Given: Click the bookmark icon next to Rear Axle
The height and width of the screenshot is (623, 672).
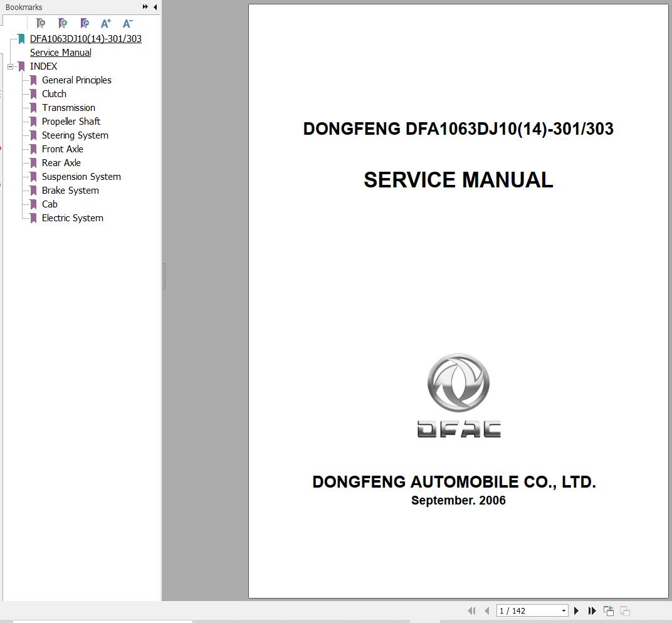Looking at the screenshot, I should tap(33, 163).
